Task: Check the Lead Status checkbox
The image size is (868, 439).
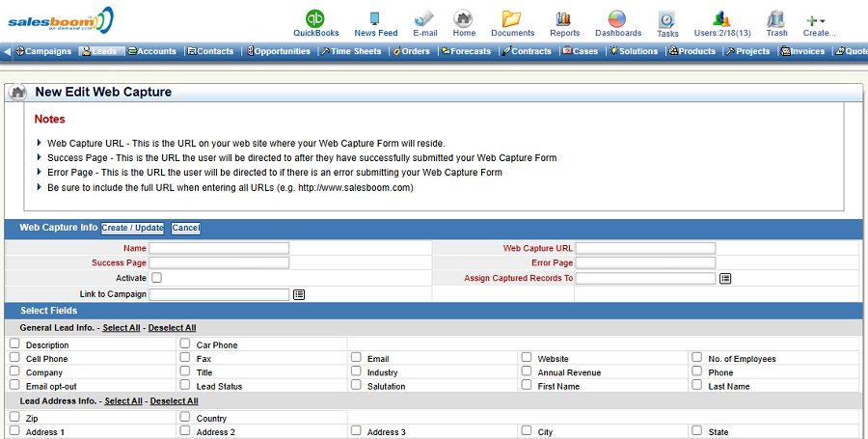Action: coord(185,385)
